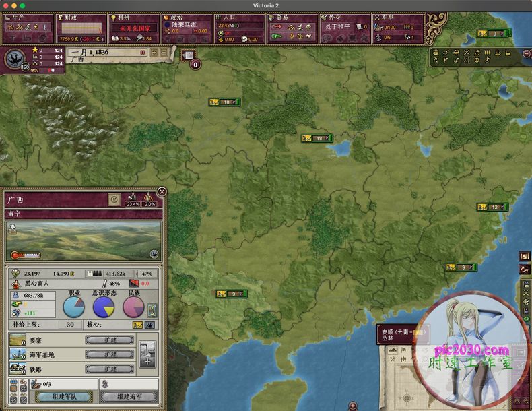
Task: Click the green import arrow
Action: [x=277, y=36]
